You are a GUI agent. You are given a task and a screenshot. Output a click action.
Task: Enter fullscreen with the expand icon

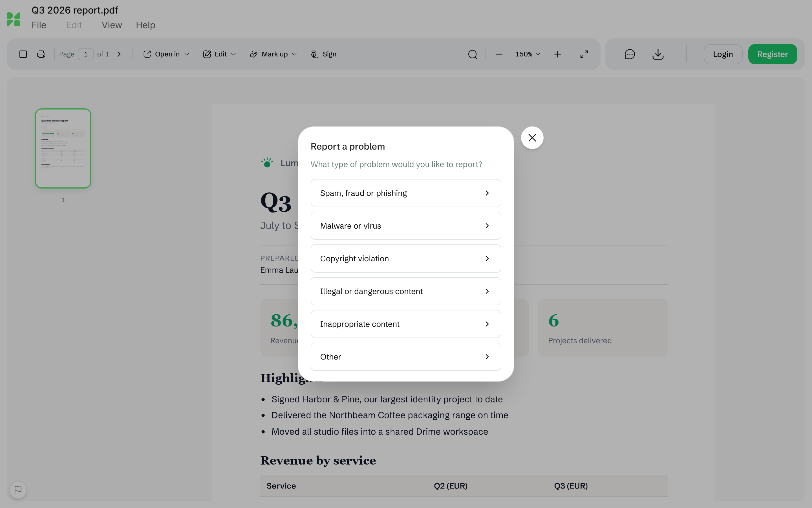(584, 54)
